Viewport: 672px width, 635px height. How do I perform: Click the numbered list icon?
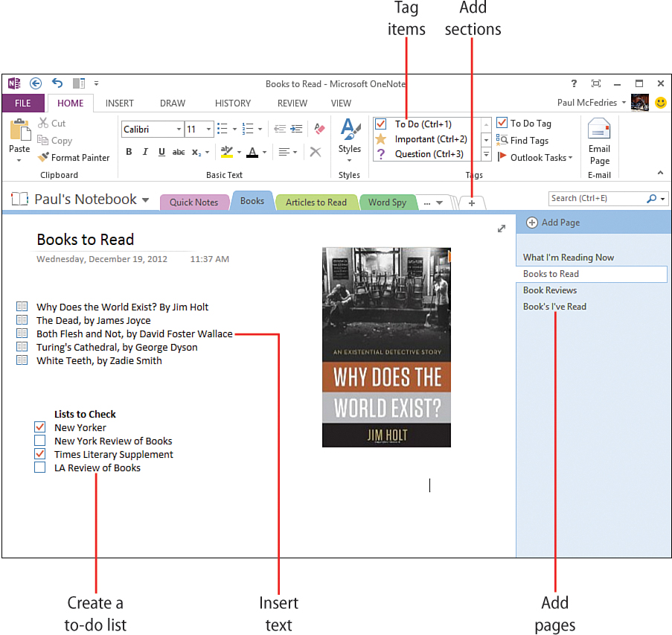tap(248, 129)
